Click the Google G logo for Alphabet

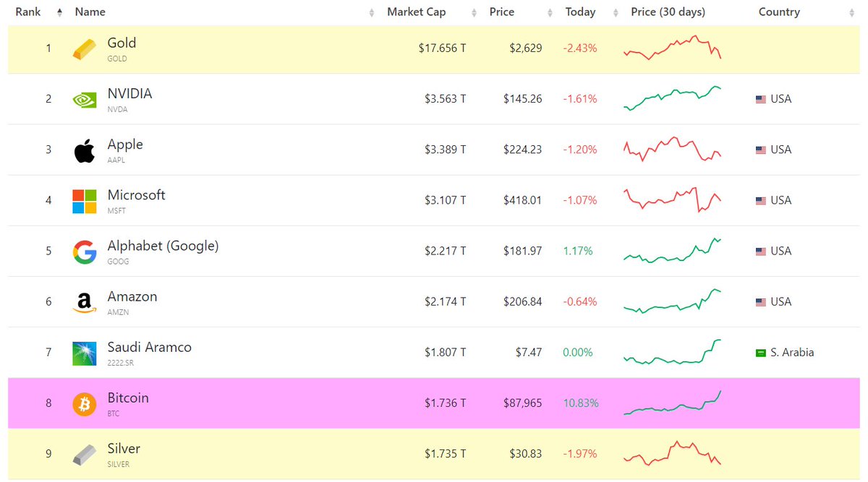(84, 251)
